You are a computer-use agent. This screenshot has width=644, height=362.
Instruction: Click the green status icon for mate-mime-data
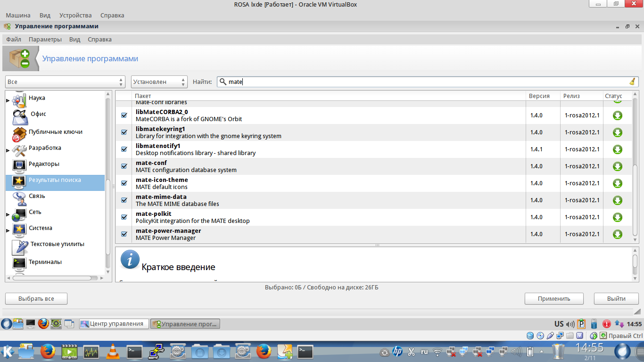618,200
